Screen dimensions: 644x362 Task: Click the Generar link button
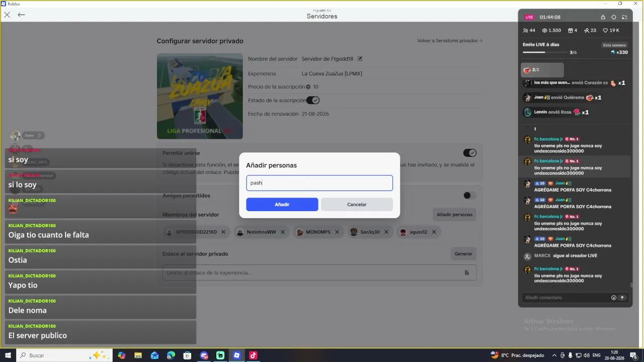coord(463,254)
